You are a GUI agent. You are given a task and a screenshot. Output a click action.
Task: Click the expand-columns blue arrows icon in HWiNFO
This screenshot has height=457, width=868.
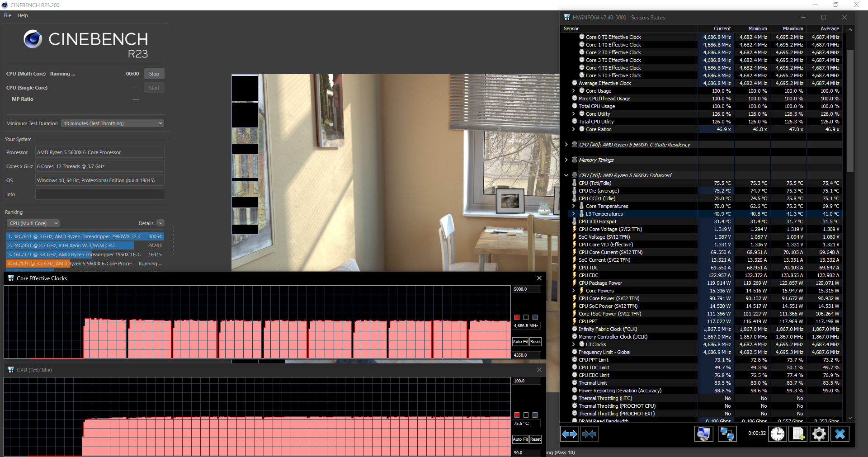point(569,434)
